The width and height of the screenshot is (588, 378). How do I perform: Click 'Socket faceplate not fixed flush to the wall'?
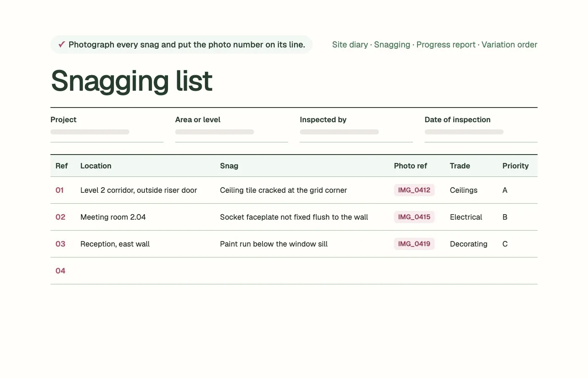[294, 217]
